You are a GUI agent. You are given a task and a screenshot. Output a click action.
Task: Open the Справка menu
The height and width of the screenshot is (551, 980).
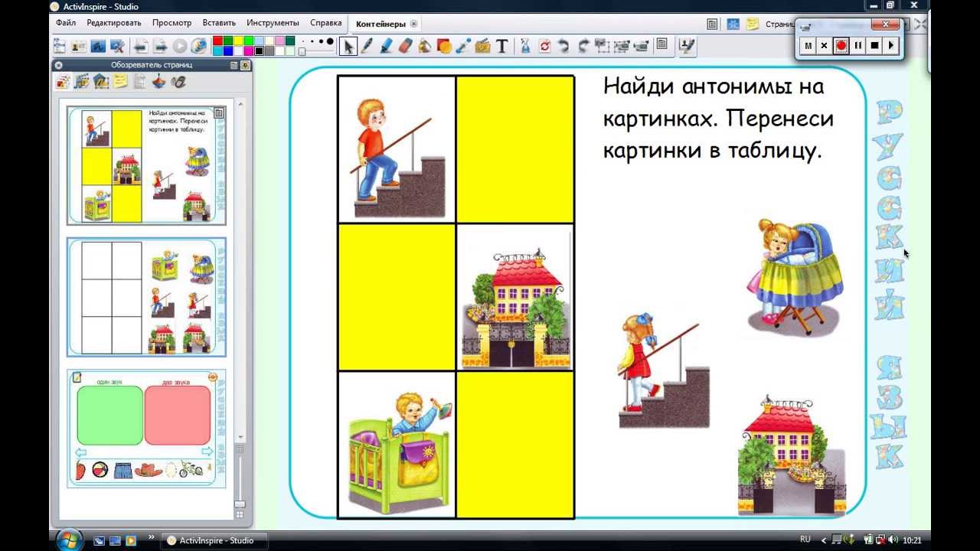coord(325,23)
